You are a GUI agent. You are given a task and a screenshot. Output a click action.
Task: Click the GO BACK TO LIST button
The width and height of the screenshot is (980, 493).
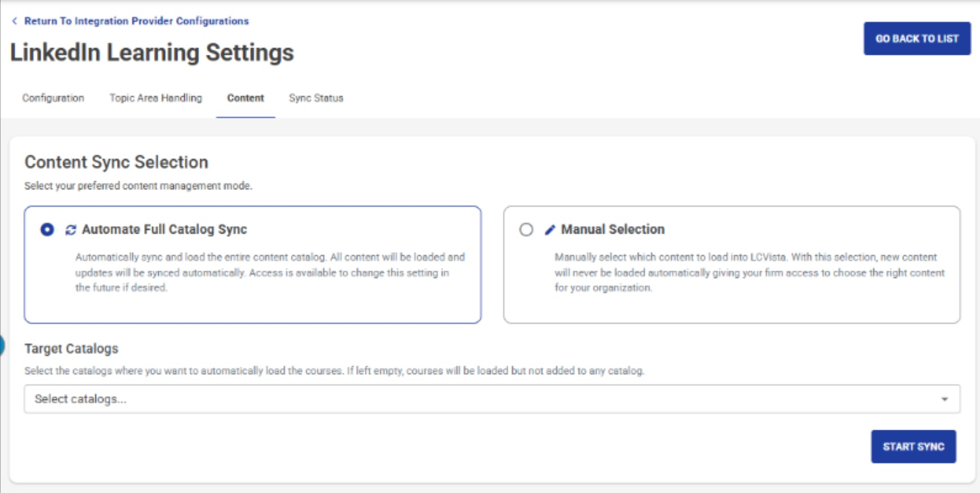click(x=917, y=38)
